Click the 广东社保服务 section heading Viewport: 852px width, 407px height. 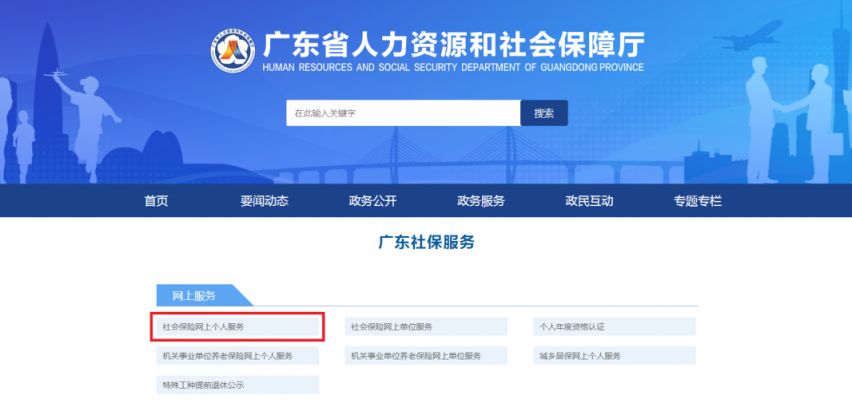tap(426, 243)
